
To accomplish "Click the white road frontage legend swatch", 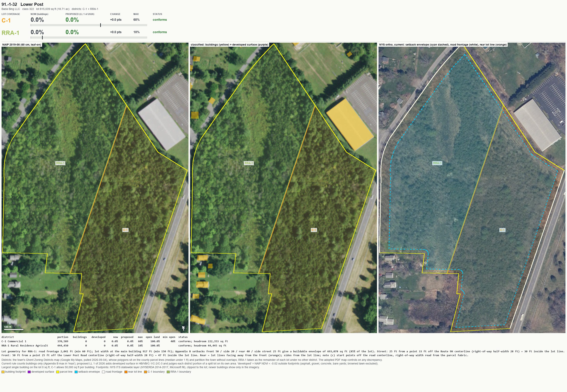I will (x=103, y=372).
